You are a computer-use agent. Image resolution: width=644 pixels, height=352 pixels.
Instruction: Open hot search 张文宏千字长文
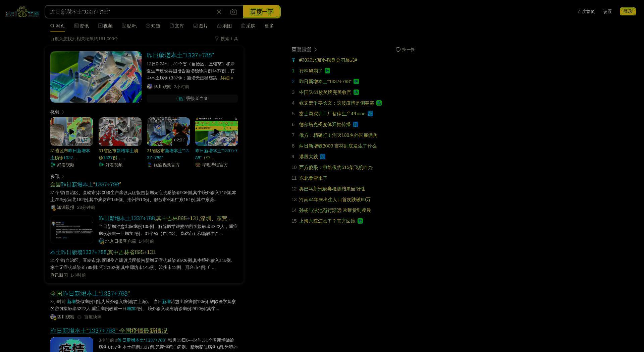pyautogui.click(x=336, y=103)
